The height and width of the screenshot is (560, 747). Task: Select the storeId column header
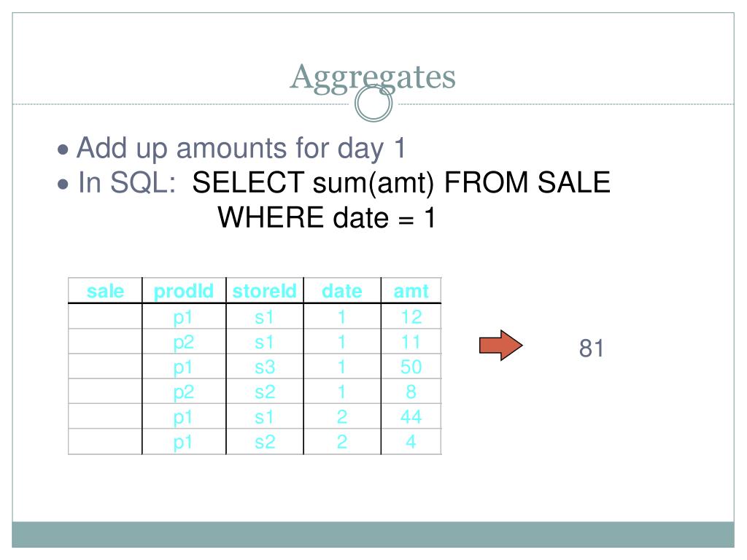coord(264,291)
